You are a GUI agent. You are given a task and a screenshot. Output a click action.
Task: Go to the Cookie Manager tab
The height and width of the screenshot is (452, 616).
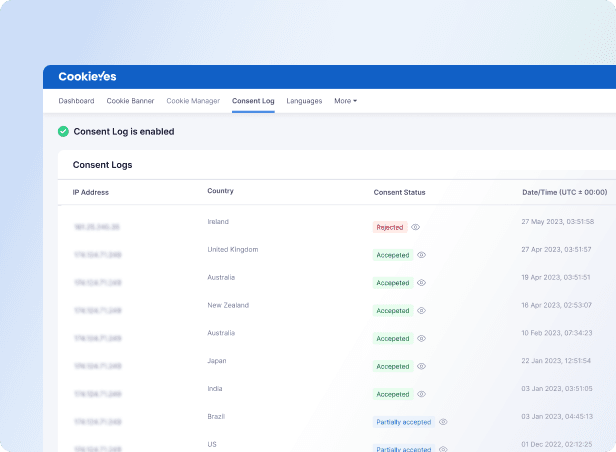[193, 101]
